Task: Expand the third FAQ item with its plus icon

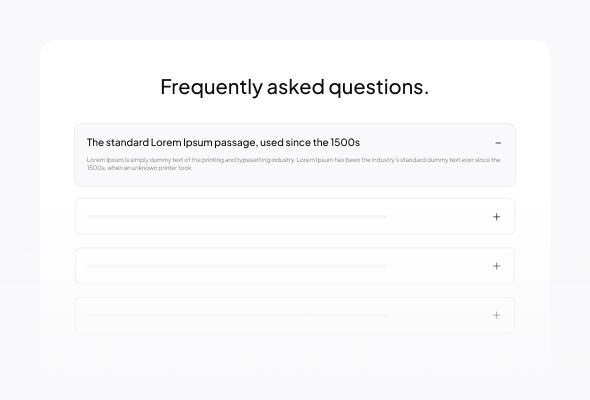Action: [496, 266]
